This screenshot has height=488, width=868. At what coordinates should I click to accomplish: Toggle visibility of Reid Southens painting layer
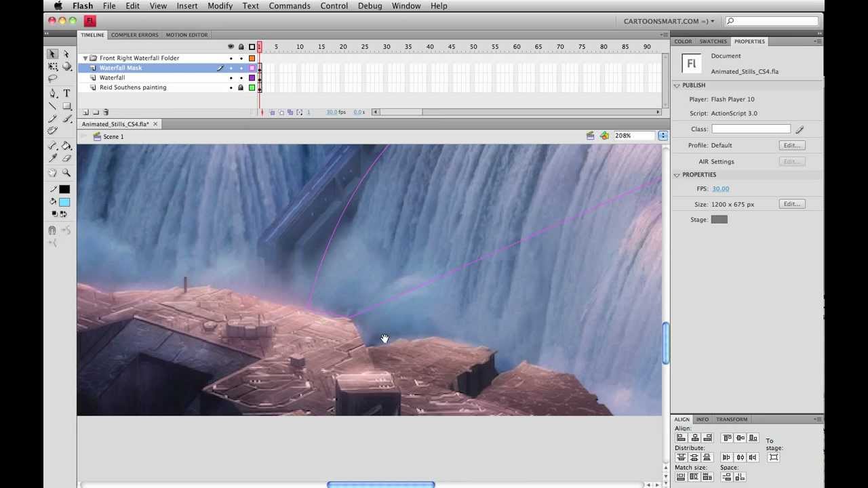231,87
